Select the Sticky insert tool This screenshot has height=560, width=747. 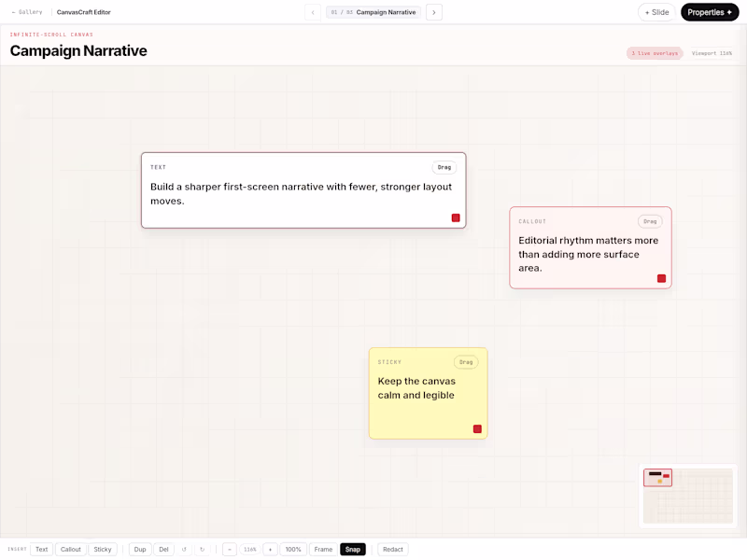pyautogui.click(x=102, y=549)
